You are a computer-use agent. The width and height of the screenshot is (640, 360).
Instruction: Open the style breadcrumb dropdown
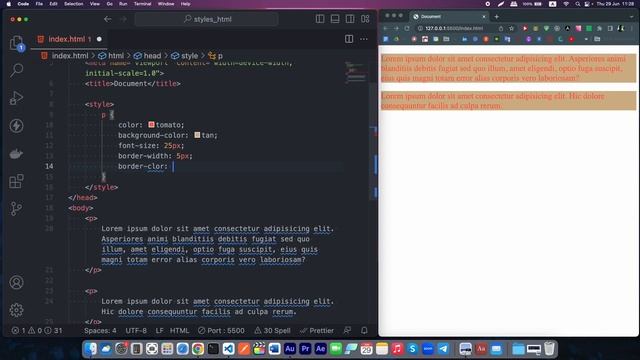click(x=184, y=56)
